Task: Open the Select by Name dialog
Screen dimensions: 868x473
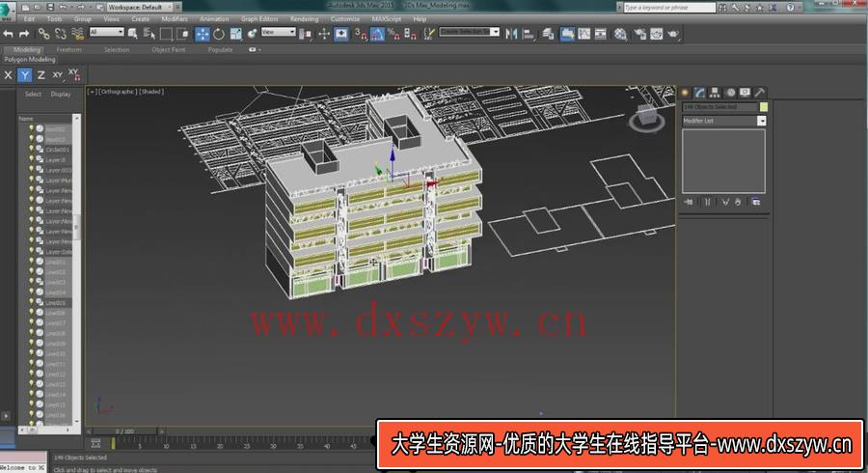Action: (x=149, y=35)
